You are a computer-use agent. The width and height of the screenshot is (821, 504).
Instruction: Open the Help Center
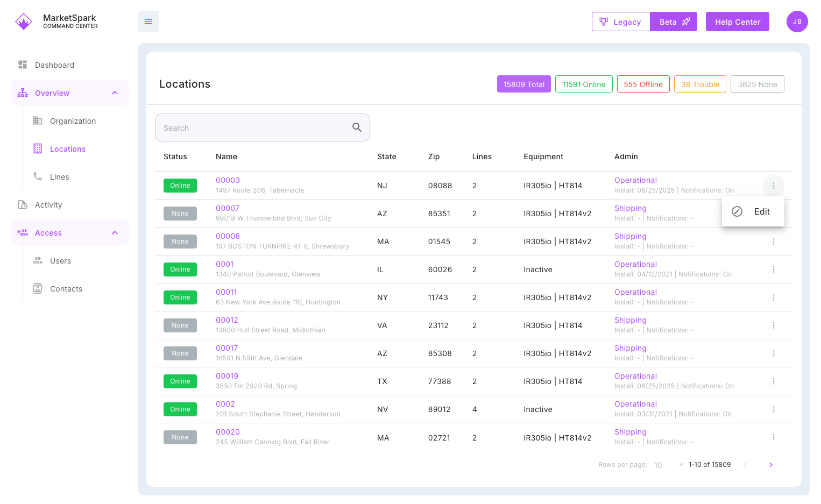(738, 22)
